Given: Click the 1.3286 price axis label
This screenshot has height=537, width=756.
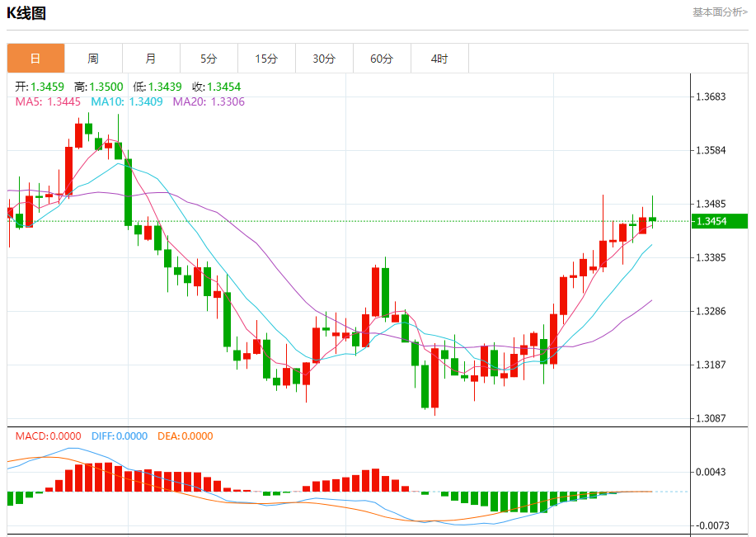Looking at the screenshot, I should 711,311.
